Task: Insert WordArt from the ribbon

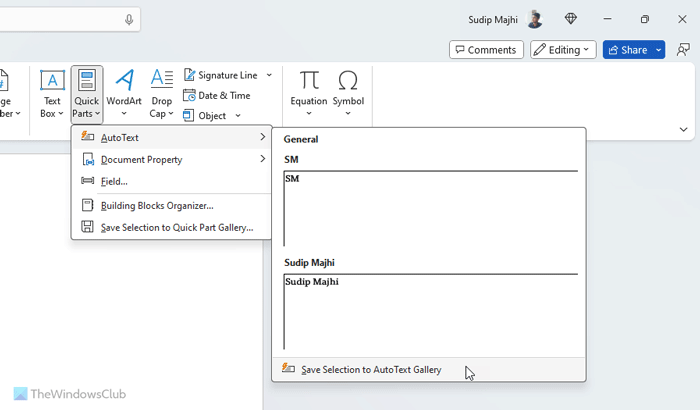Action: click(x=124, y=82)
